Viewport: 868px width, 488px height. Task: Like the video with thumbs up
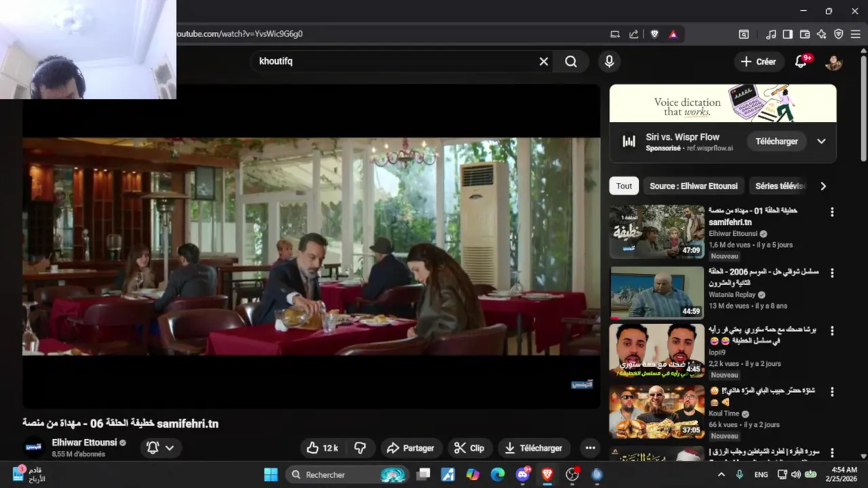pos(322,448)
